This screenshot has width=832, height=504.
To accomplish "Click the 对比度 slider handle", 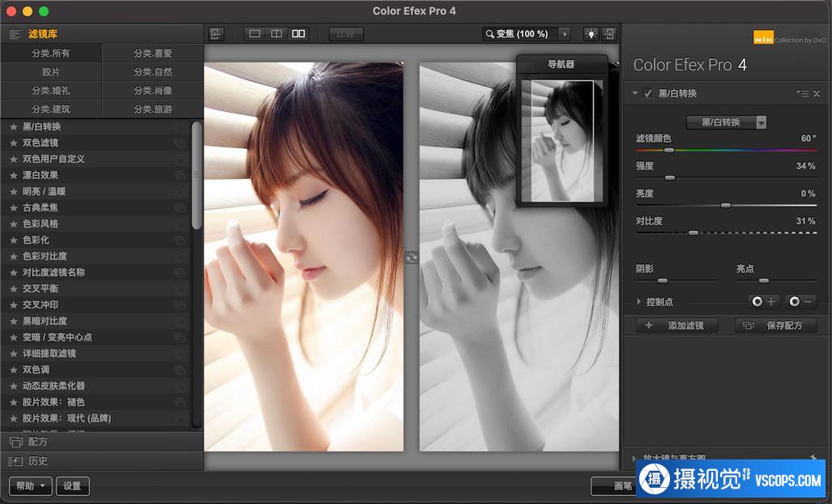I will [693, 233].
